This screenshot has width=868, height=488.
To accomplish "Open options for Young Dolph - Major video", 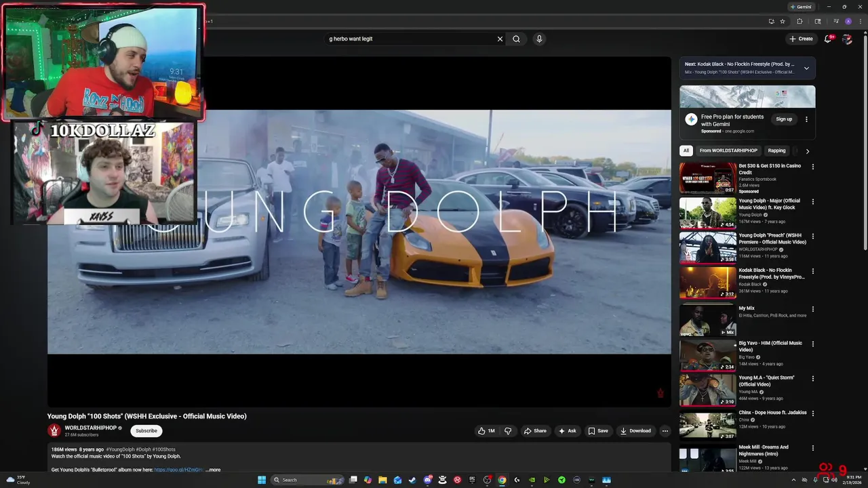I will pyautogui.click(x=813, y=201).
